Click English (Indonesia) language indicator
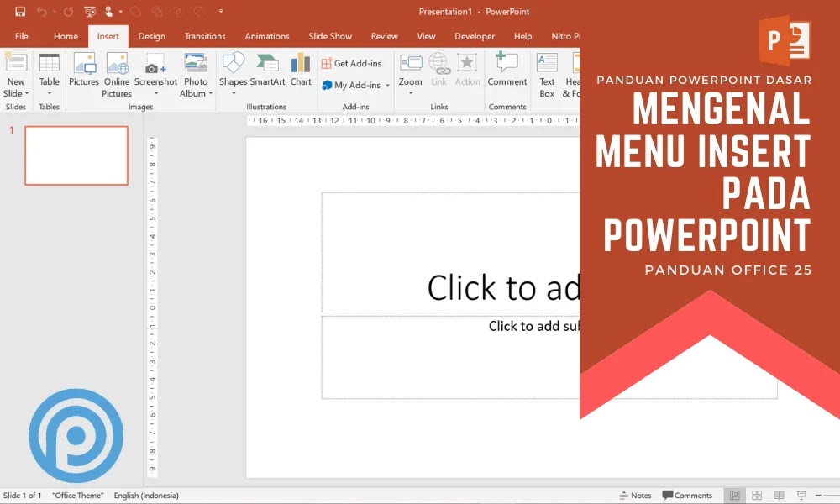 [146, 496]
